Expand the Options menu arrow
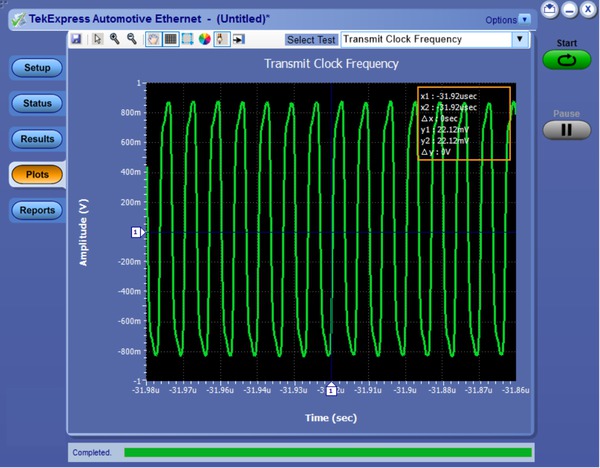Screen dimensions: 600x468 pyautogui.click(x=525, y=19)
